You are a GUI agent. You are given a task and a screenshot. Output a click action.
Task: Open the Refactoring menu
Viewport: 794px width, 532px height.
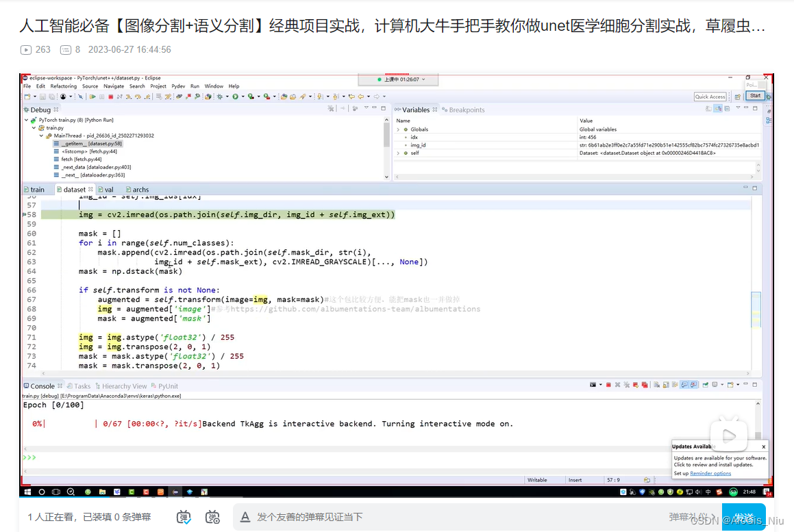tap(63, 86)
